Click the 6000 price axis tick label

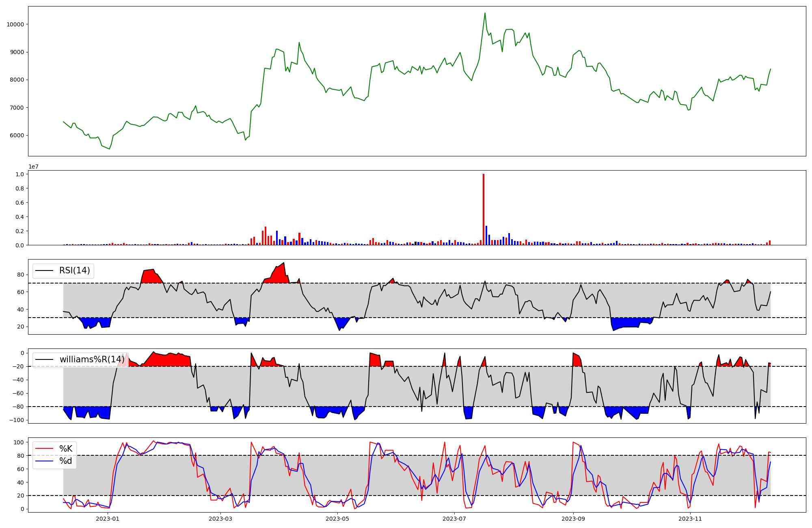click(17, 136)
